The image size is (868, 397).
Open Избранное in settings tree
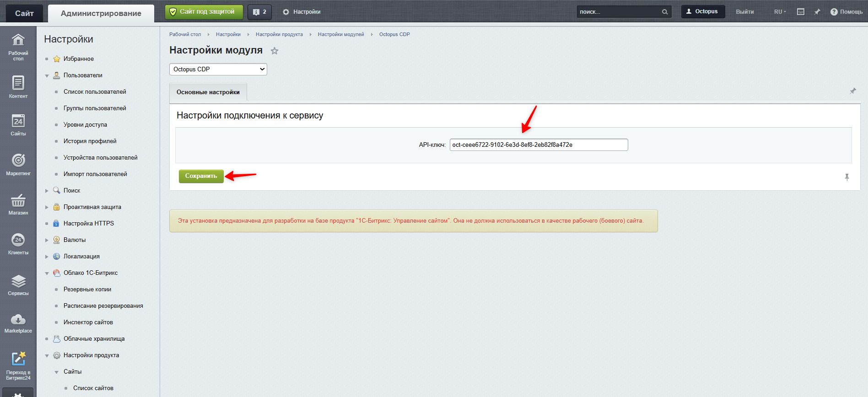tap(79, 59)
